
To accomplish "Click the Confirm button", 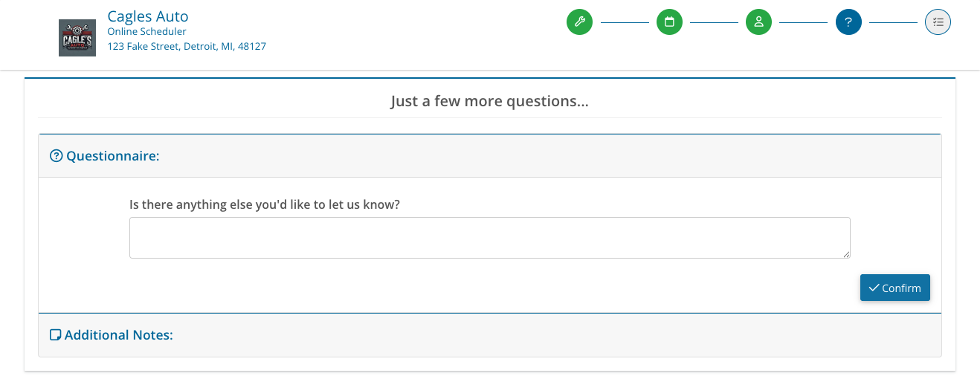I will [x=895, y=288].
